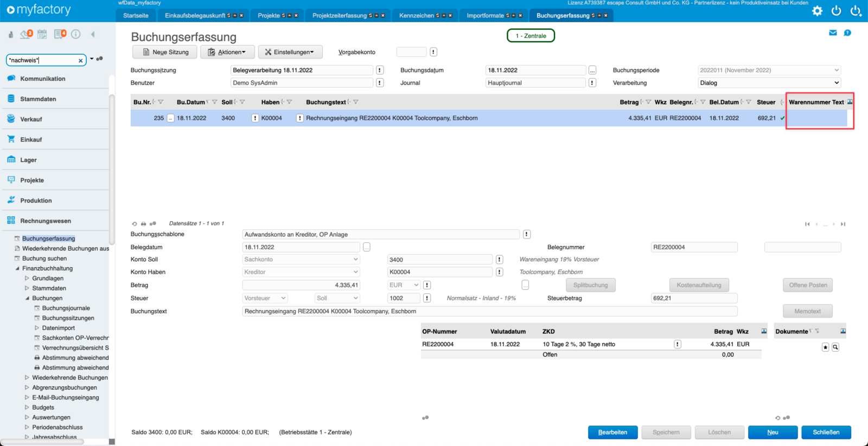The height and width of the screenshot is (446, 868).
Task: Open lookup for the Vorgabekonto field
Action: tap(433, 52)
